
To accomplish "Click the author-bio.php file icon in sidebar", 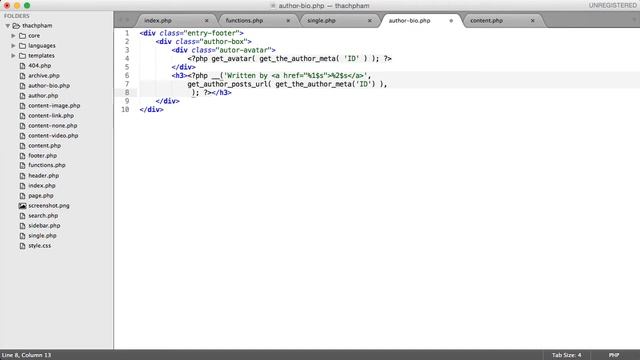I will click(22, 86).
